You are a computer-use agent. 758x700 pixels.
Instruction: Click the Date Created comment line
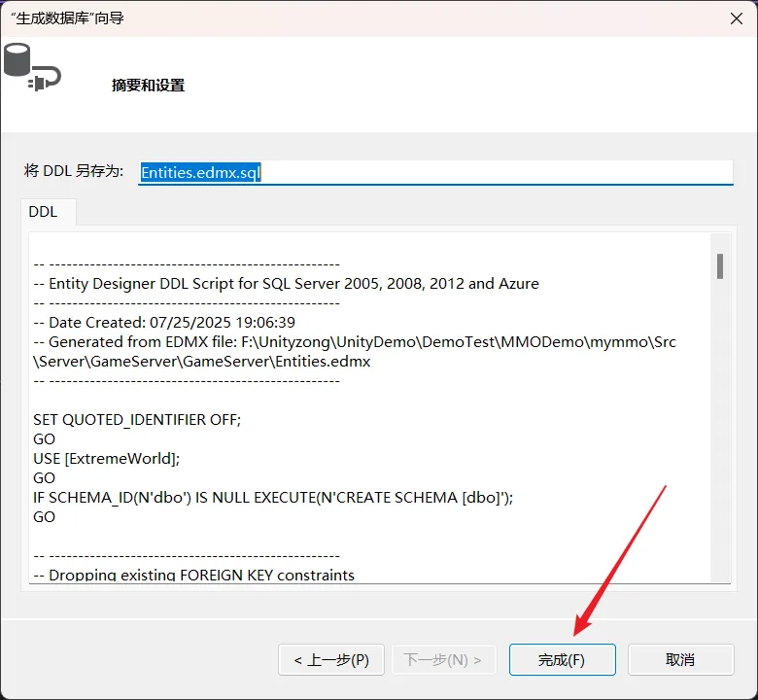(163, 323)
